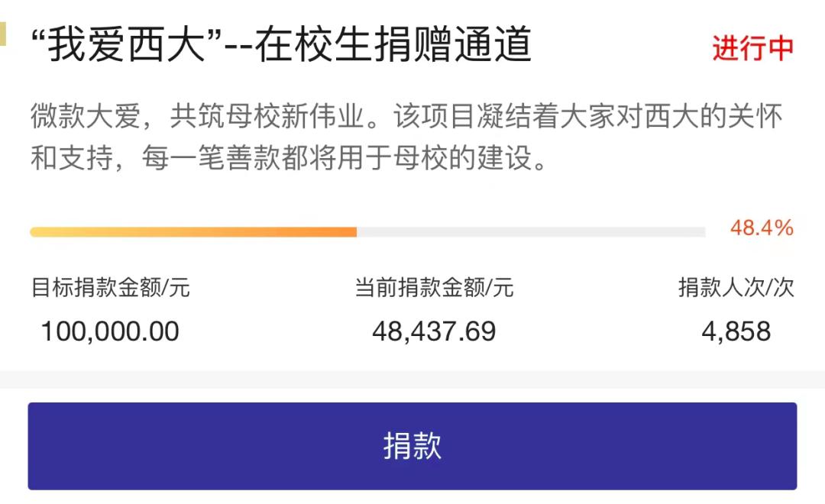Click the 48.4% progress percentage
The image size is (825, 504).
pos(762,228)
